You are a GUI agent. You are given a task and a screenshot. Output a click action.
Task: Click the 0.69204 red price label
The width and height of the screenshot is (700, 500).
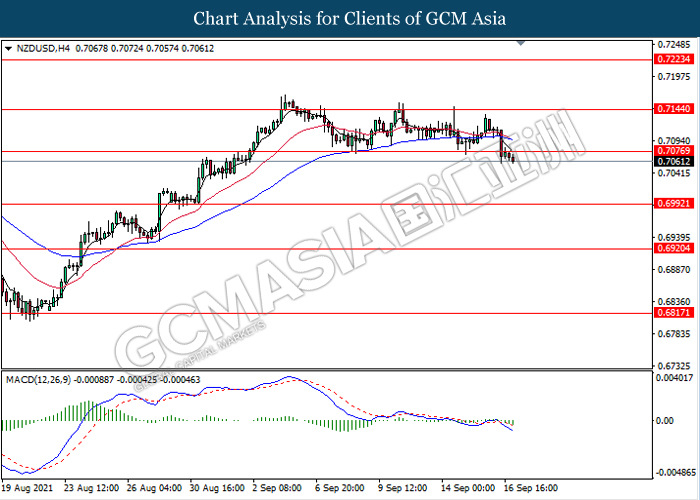pos(674,249)
